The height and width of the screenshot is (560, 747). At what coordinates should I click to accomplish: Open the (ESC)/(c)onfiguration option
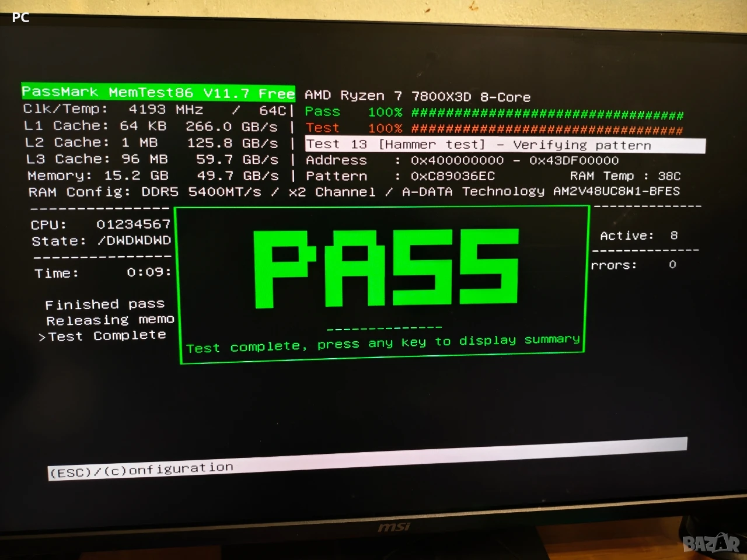coord(141,470)
